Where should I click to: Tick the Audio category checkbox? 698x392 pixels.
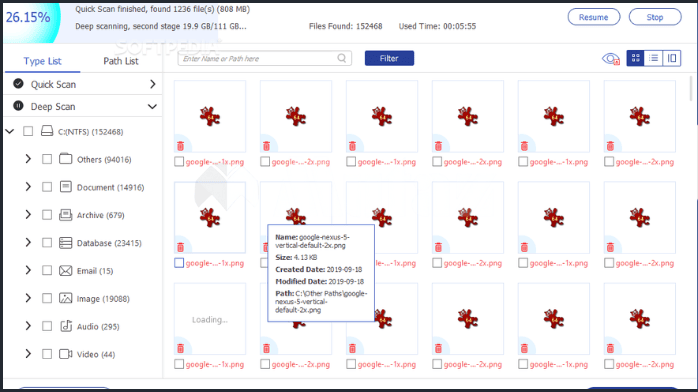click(x=47, y=326)
